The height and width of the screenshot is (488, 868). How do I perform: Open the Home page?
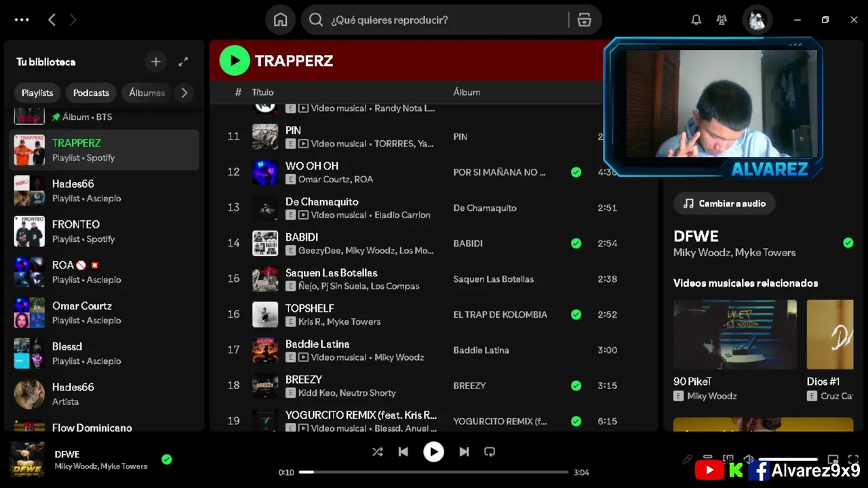click(x=280, y=20)
